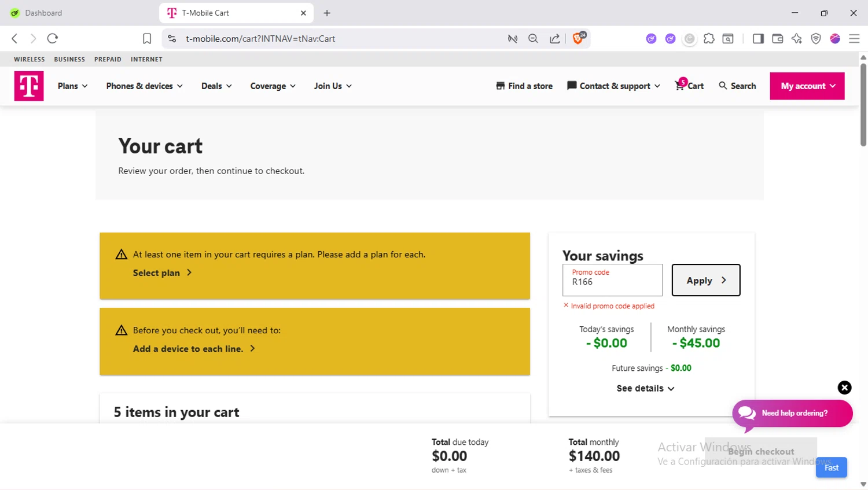Share this page icon

554,39
